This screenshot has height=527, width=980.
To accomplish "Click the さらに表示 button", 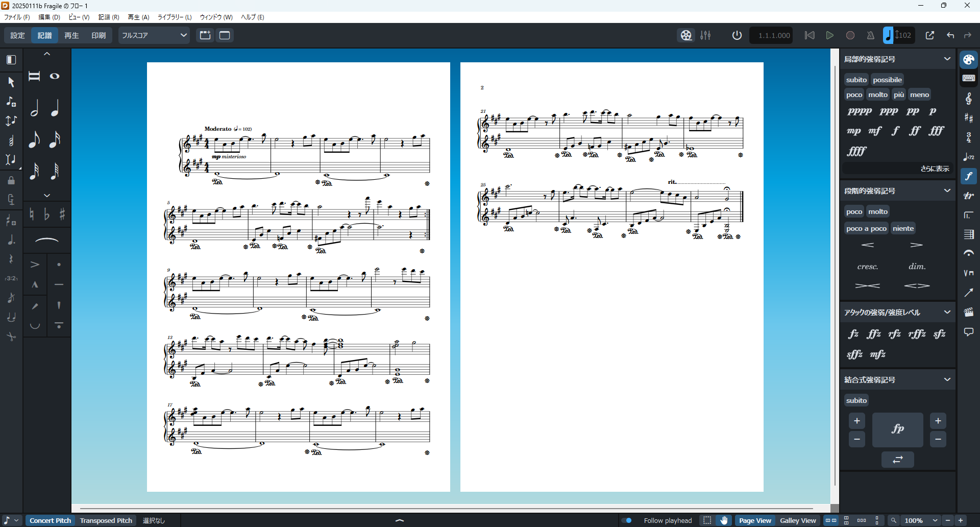I will (934, 169).
